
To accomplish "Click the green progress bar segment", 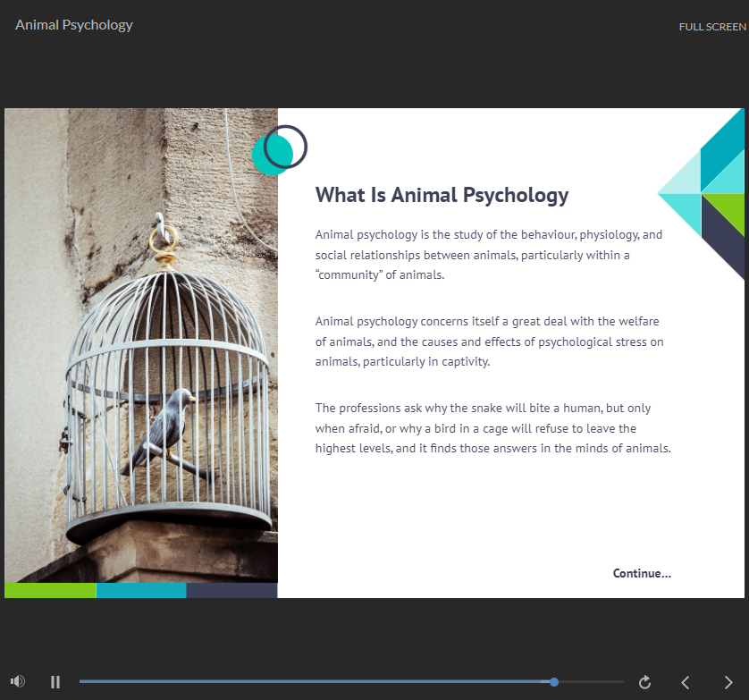I will [49, 590].
